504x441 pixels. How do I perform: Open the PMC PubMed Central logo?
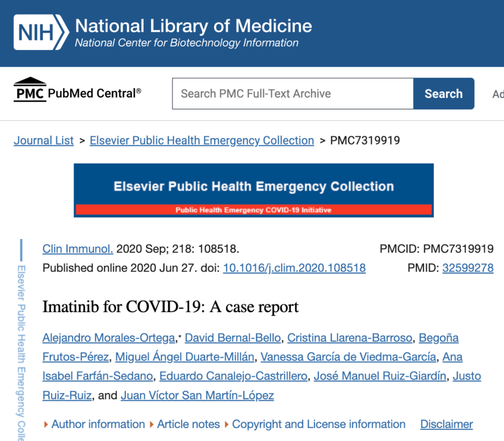click(77, 90)
